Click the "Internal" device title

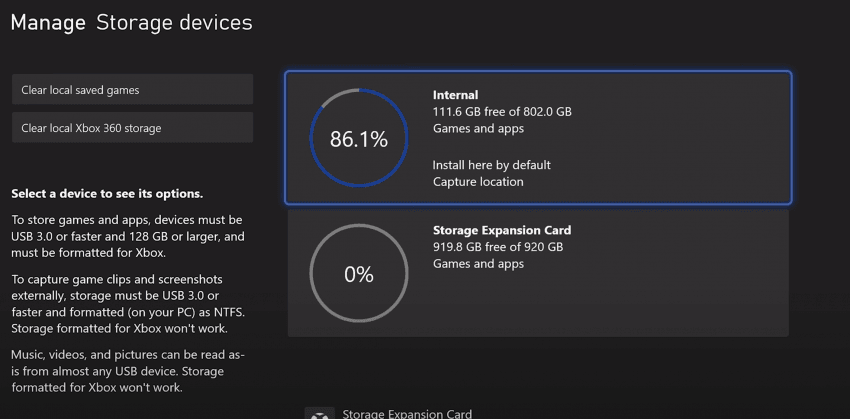[455, 95]
